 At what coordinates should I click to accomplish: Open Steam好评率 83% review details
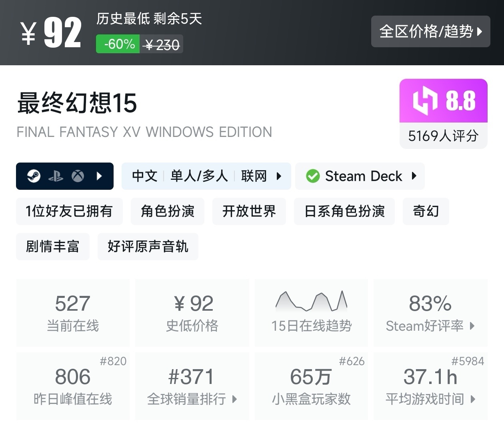430,313
